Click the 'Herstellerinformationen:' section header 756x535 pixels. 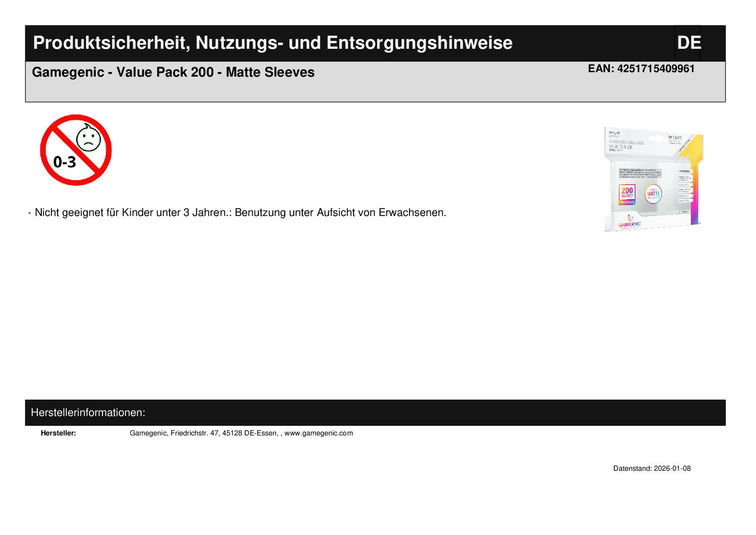pos(88,413)
